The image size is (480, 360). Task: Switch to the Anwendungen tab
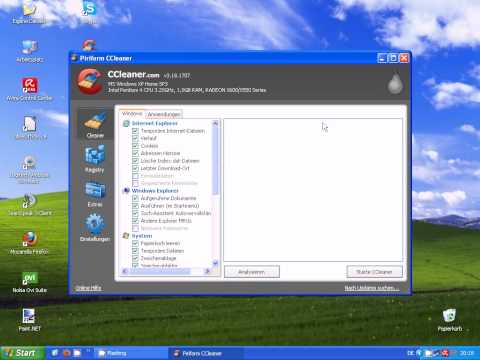point(164,114)
